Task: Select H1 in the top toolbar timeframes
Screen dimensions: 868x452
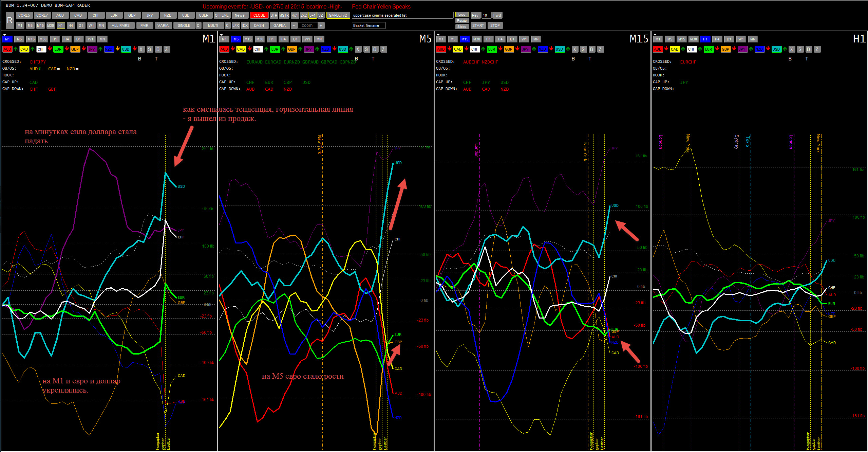Action: click(61, 25)
